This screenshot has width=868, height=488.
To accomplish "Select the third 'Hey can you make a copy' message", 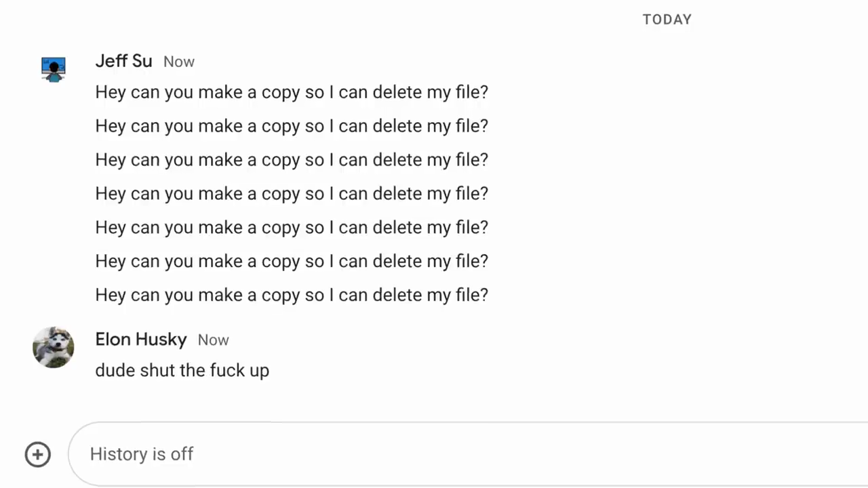I will [x=292, y=160].
